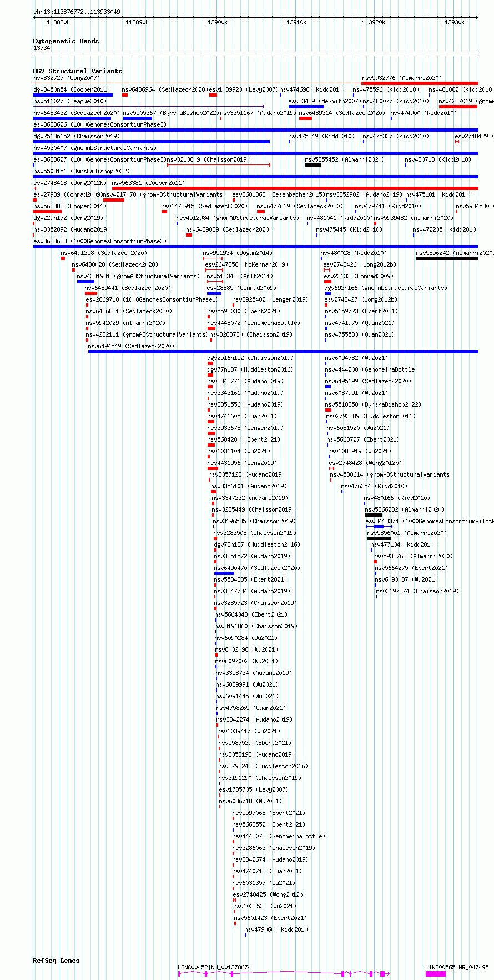The height and width of the screenshot is (980, 494).
Task: Open nsv5503151 (ByrskaBishop2022) variant label
Action: (82, 172)
